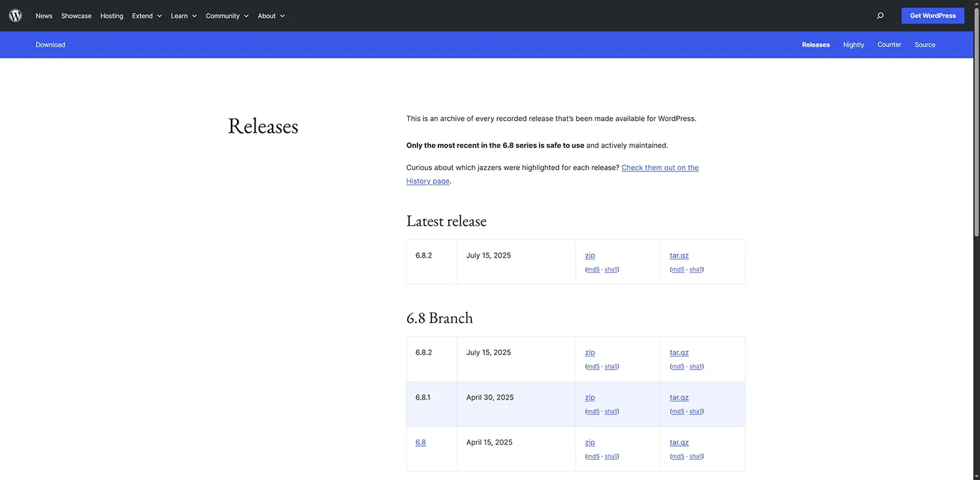Image resolution: width=980 pixels, height=480 pixels.
Task: Click the WordPress logo icon
Action: click(x=15, y=15)
